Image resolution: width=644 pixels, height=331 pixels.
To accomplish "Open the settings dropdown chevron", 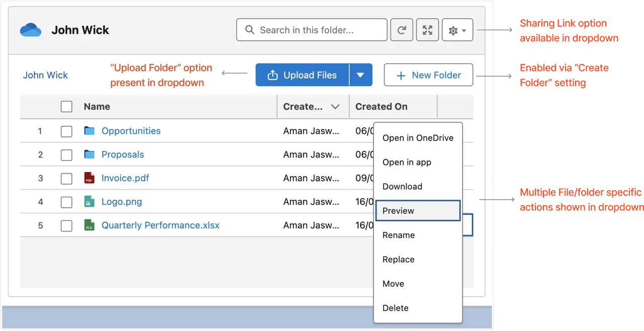I will (x=464, y=30).
